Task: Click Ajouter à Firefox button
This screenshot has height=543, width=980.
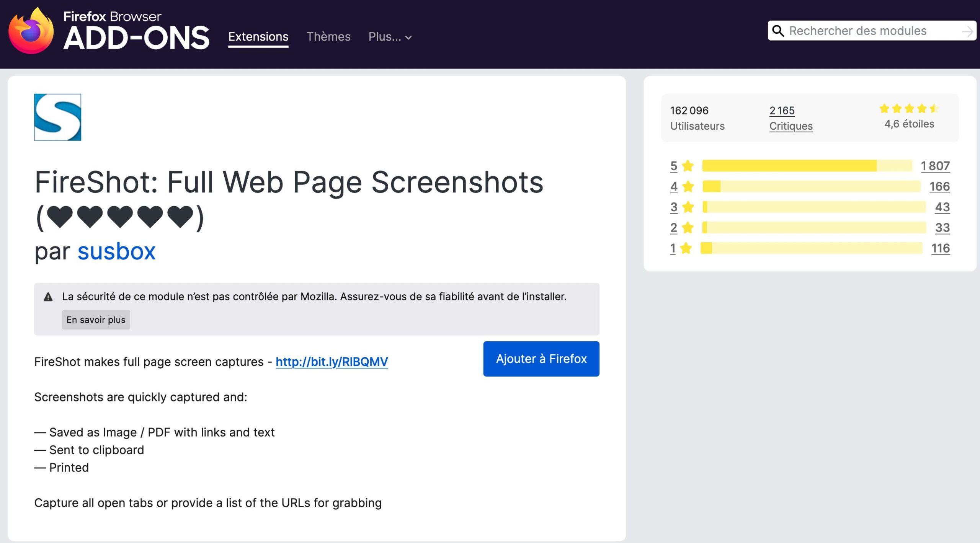Action: (x=541, y=359)
